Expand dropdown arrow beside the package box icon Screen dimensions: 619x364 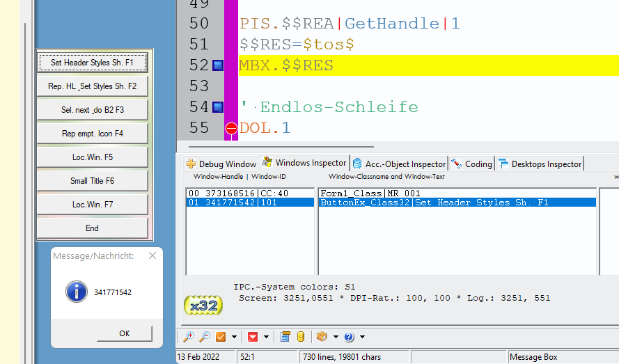(x=335, y=337)
